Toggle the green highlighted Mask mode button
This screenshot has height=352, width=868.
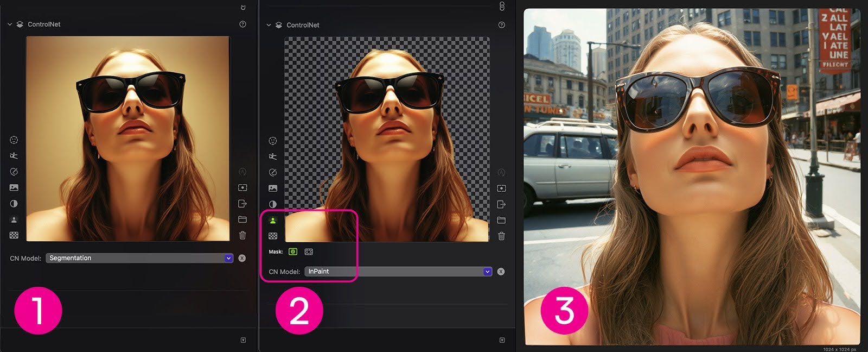click(x=293, y=252)
